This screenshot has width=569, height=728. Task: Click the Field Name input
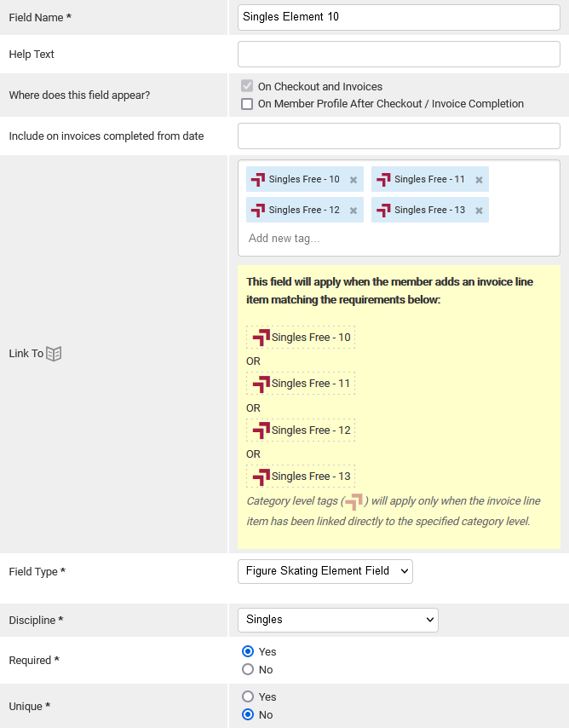[399, 17]
